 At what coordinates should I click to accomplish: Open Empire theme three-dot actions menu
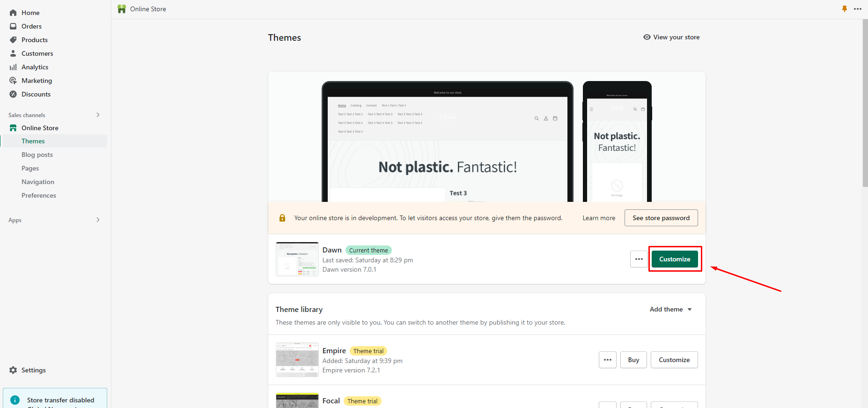coord(608,360)
